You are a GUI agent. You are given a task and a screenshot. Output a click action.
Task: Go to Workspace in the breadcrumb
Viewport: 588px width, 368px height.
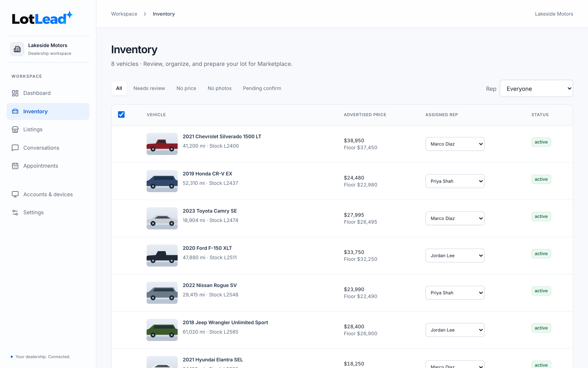point(124,14)
